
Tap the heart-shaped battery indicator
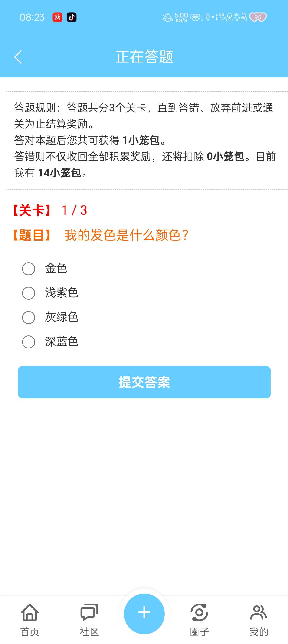[x=258, y=17]
